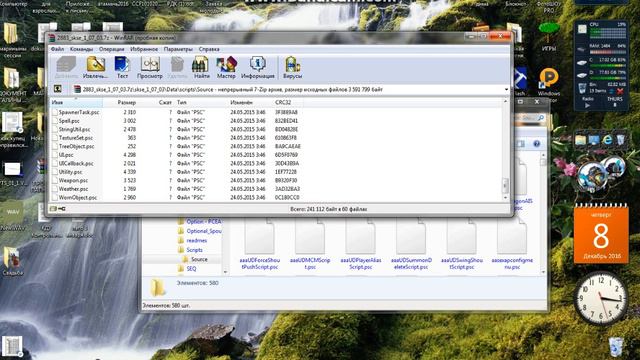Click the WinRAR list scroll-up arrow
This screenshot has height=360, width=640.
coord(505,102)
